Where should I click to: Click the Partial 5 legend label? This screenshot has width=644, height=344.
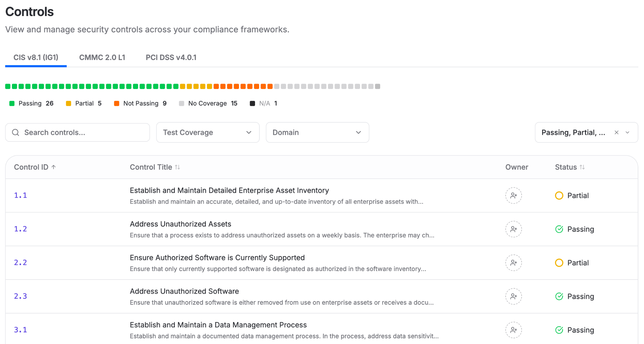tap(88, 103)
